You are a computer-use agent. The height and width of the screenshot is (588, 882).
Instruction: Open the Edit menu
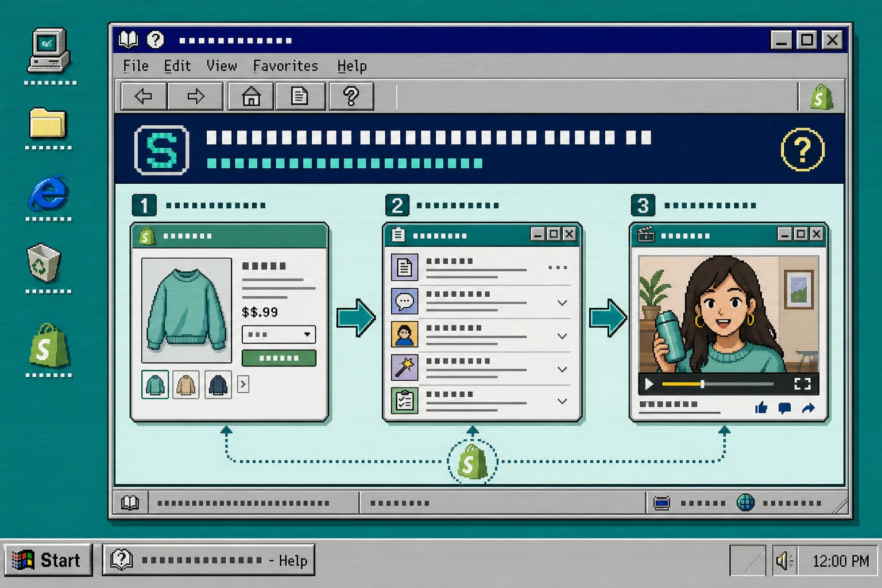[177, 66]
